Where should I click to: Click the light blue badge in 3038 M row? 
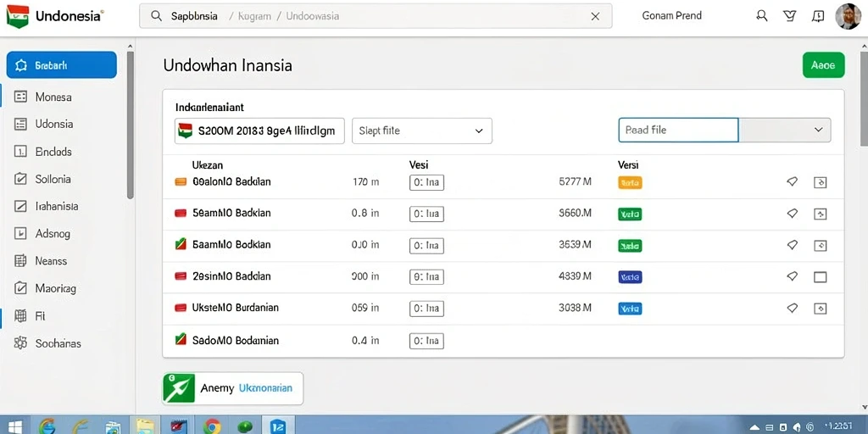(x=630, y=309)
